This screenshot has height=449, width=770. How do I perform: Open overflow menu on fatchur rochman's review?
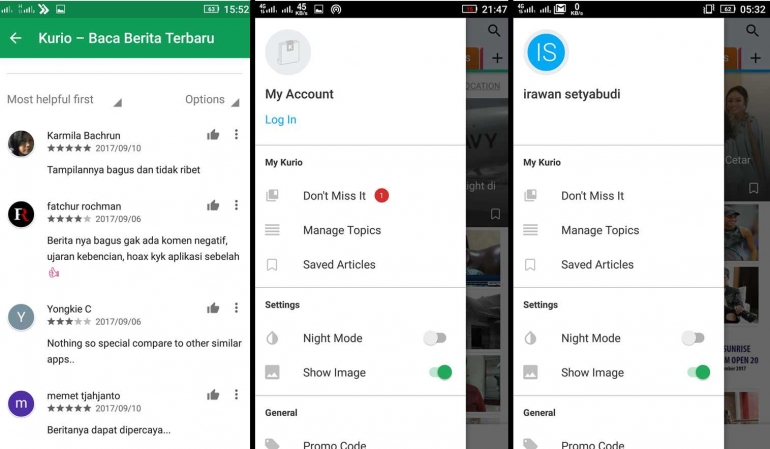click(236, 205)
